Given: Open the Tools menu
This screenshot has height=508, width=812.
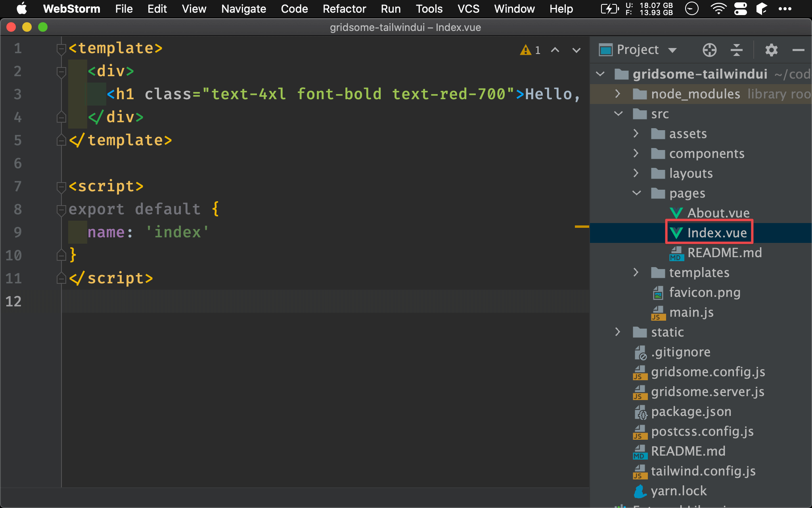Looking at the screenshot, I should 429,9.
